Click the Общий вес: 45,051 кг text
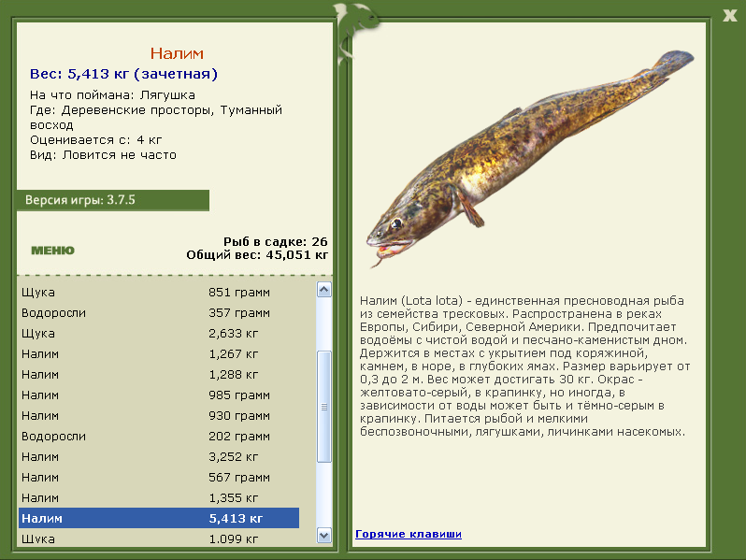746x560 pixels. pyautogui.click(x=257, y=255)
